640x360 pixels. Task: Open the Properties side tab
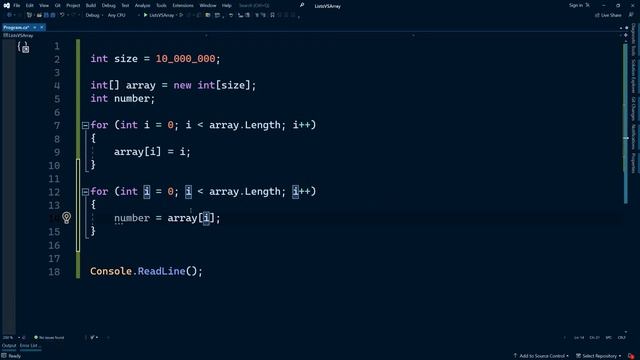[633, 163]
